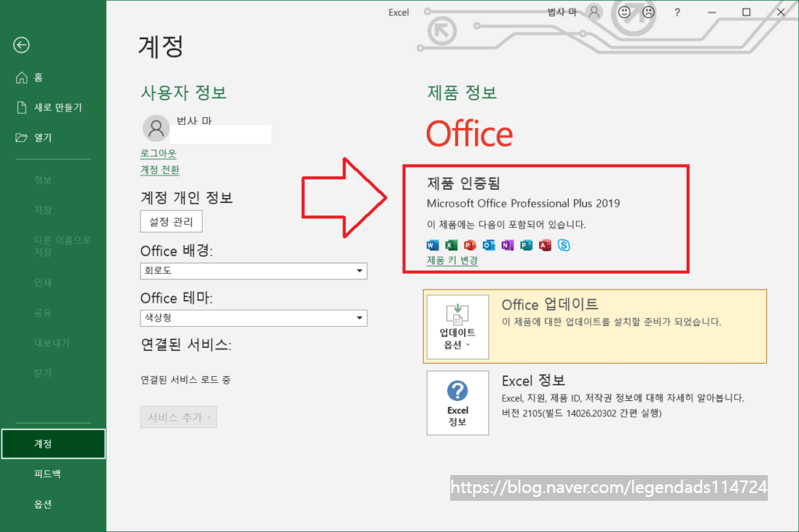
Task: Click the Home house icon
Action: coord(21,77)
